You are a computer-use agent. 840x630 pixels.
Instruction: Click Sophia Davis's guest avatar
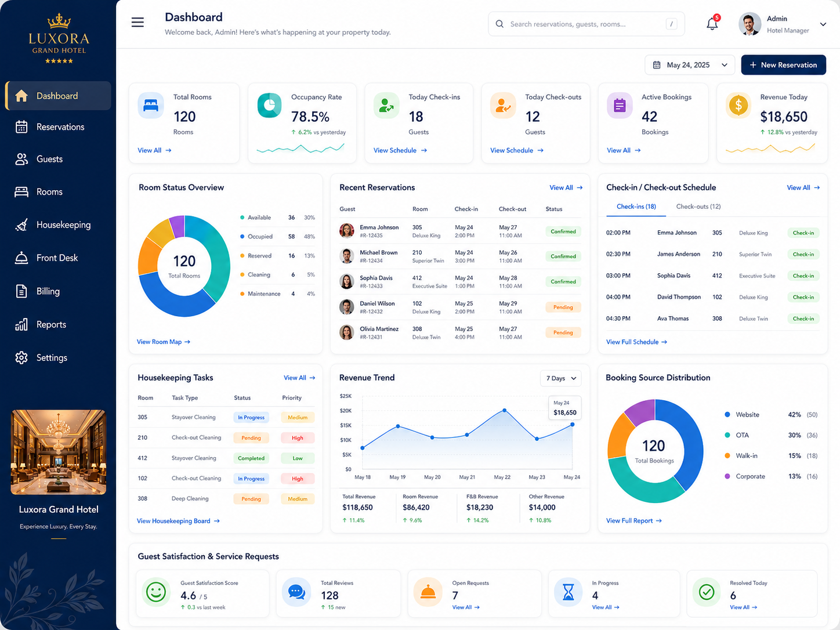tap(347, 281)
